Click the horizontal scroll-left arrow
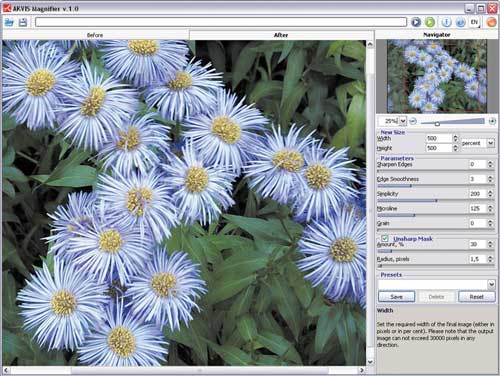The height and width of the screenshot is (376, 500). pos(6,370)
